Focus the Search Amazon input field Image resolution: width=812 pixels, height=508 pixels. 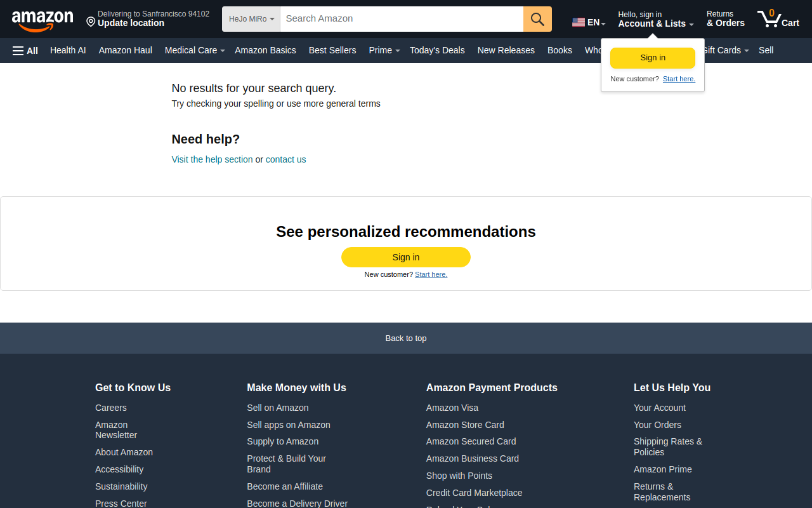[402, 19]
